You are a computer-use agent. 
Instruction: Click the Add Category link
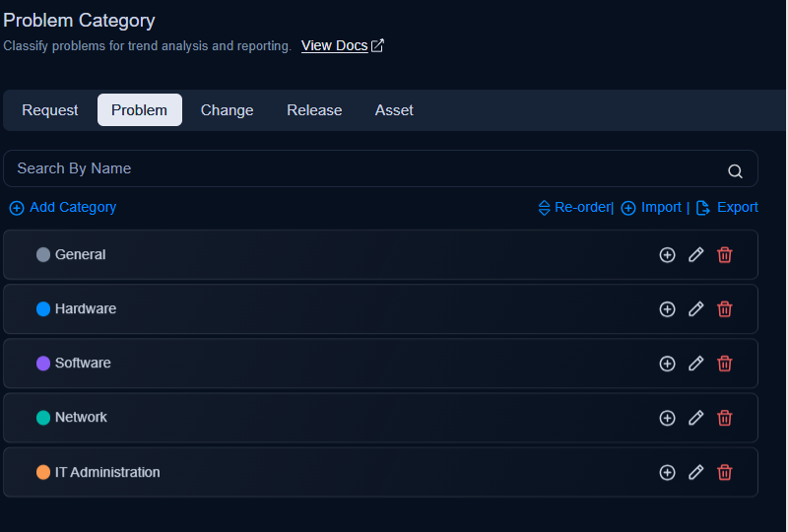[x=73, y=207]
